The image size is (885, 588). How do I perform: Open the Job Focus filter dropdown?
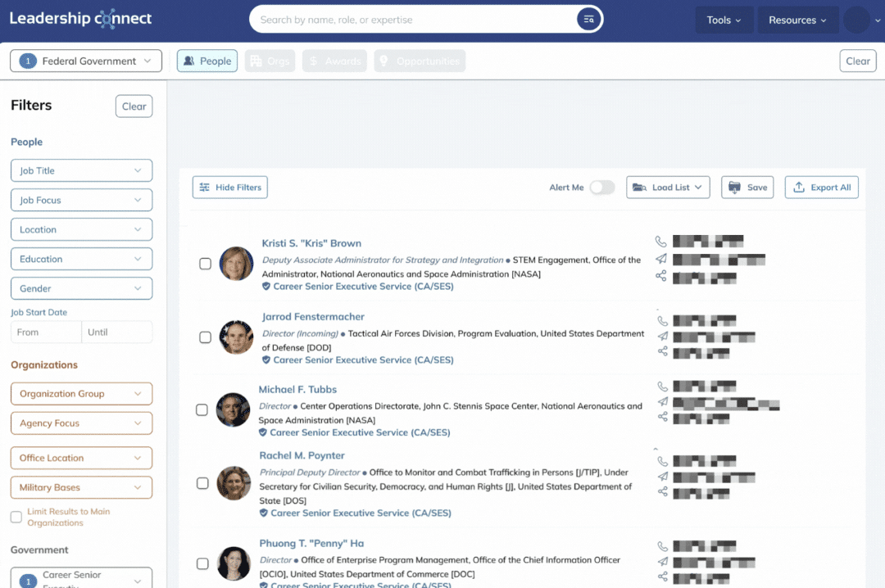[x=81, y=200]
